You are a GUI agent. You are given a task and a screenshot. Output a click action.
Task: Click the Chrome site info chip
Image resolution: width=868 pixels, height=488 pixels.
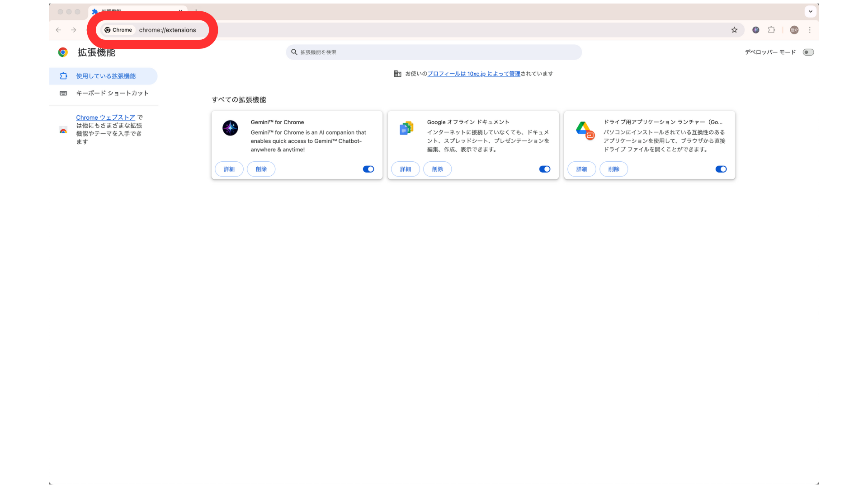click(118, 30)
